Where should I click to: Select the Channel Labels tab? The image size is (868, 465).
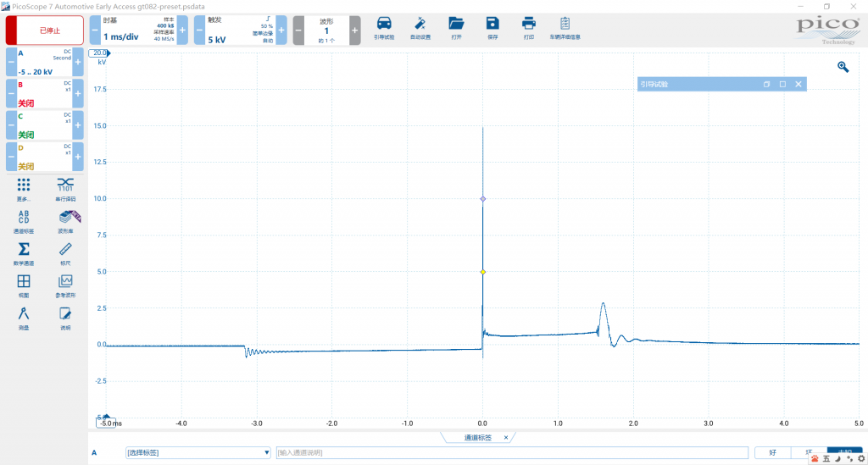tap(477, 438)
